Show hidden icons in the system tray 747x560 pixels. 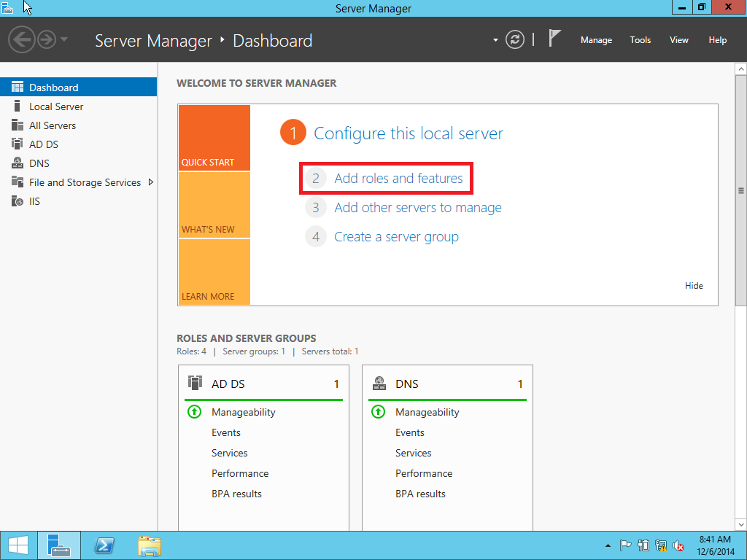[607, 545]
